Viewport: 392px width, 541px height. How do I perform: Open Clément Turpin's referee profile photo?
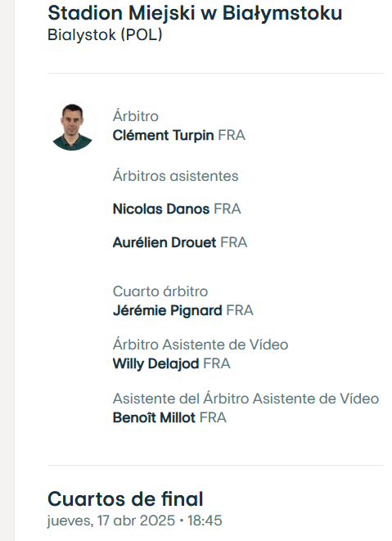(x=72, y=127)
